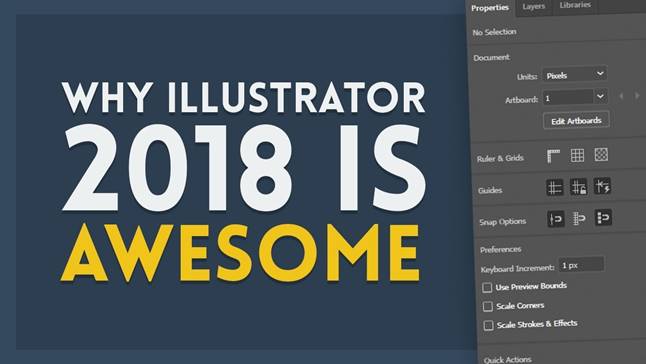
Task: Show guides icon in Guides row
Action: pyautogui.click(x=555, y=188)
